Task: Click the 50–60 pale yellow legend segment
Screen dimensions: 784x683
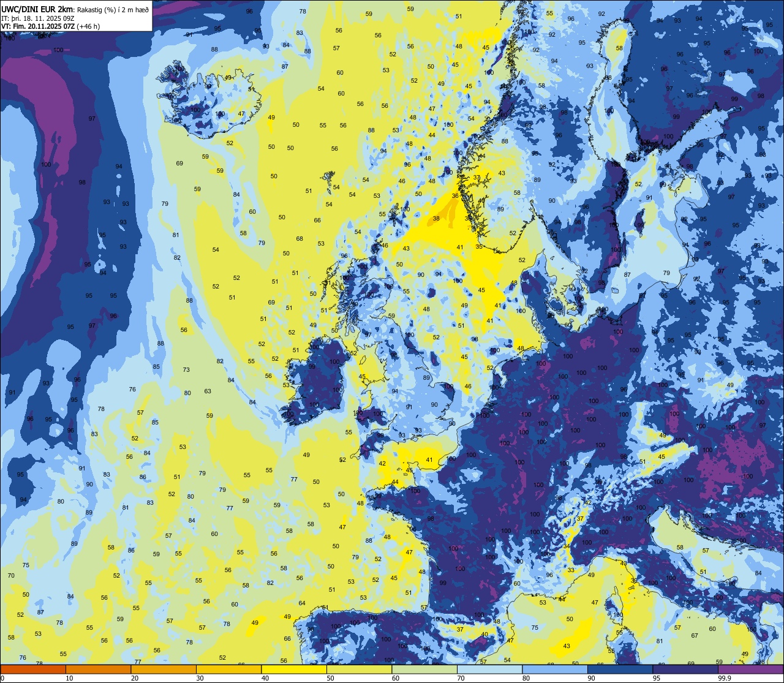Action: click(359, 669)
